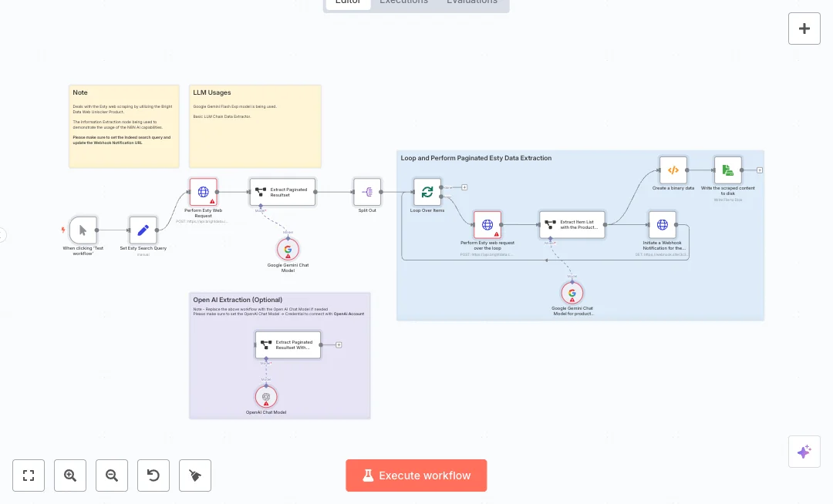Select the Set Esty Search Query node
The height and width of the screenshot is (504, 833).
(x=143, y=230)
